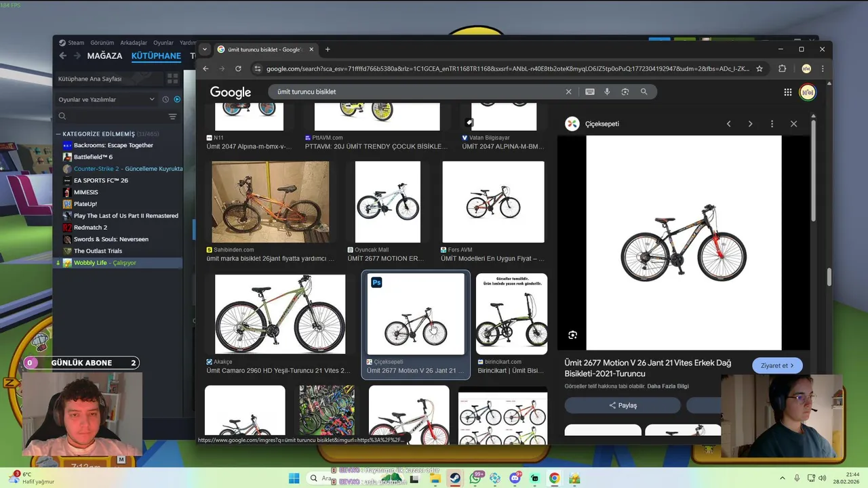Open Daha Fazla Bilgi link
Screen dimensions: 868x488
[x=668, y=386]
